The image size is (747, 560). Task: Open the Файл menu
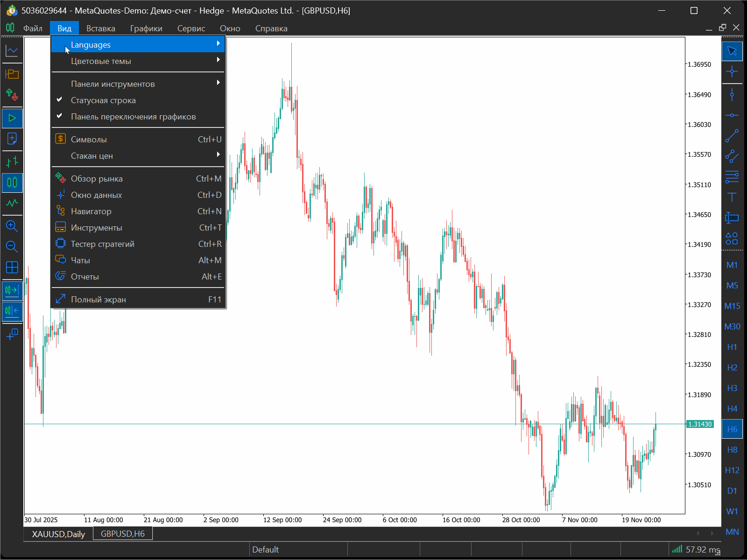click(x=33, y=28)
